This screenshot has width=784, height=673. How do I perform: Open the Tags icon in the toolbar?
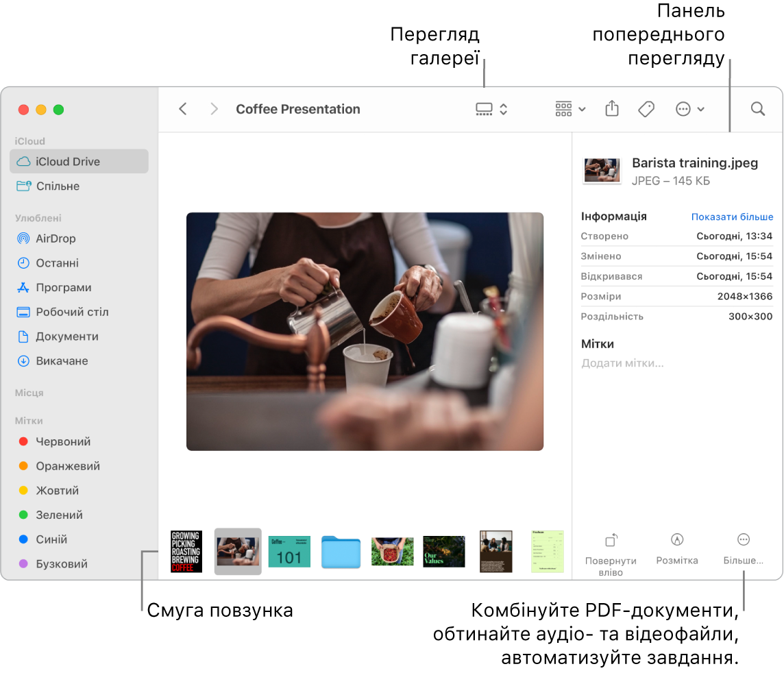[646, 109]
